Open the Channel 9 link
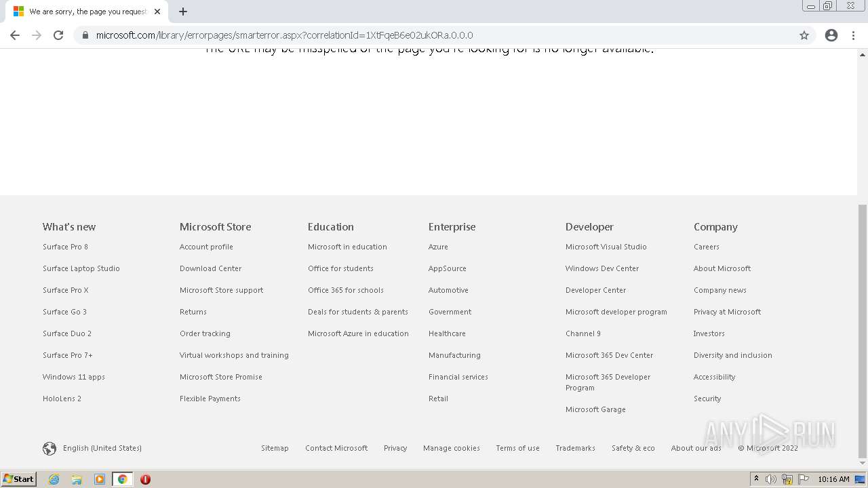The height and width of the screenshot is (488, 868). 583,333
